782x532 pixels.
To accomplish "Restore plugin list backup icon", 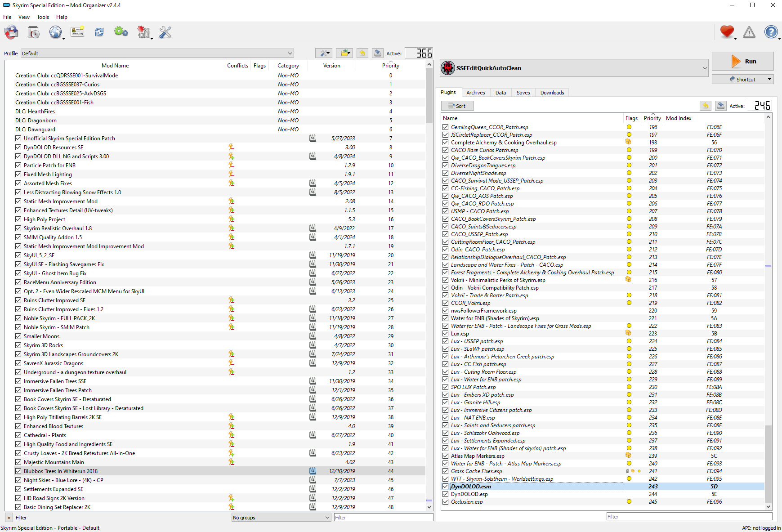I will pyautogui.click(x=706, y=106).
